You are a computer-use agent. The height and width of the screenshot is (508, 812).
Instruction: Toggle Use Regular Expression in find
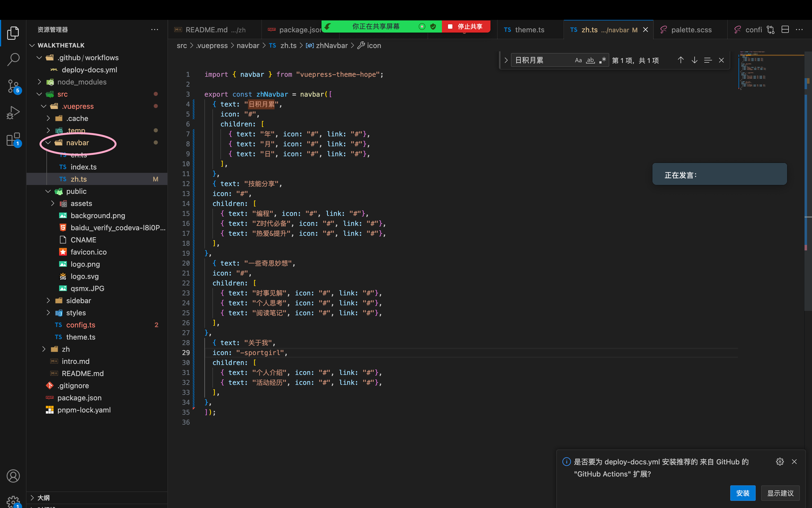tap(603, 60)
